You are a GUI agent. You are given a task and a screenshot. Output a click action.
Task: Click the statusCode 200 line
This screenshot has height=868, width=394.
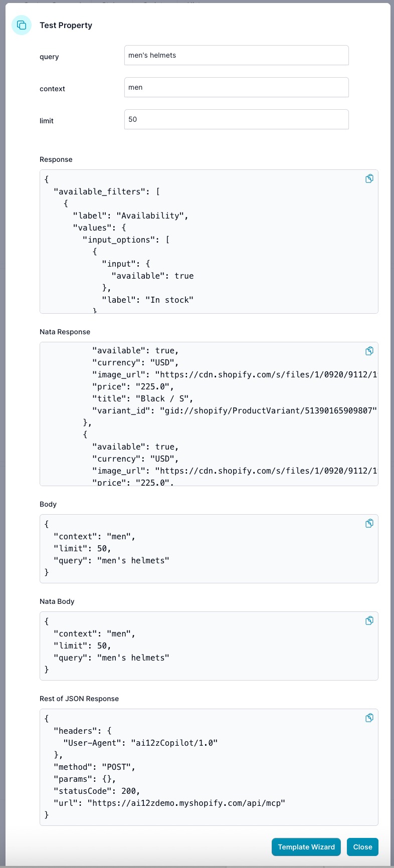point(97,791)
